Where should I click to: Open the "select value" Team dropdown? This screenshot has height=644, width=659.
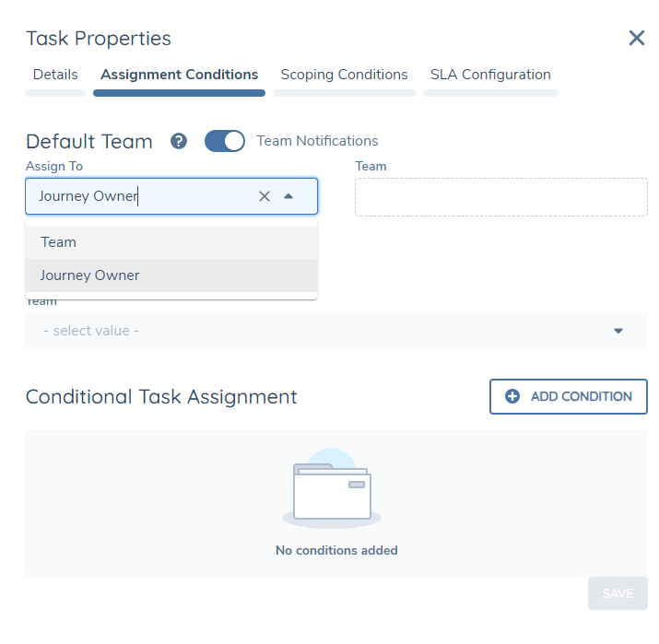click(323, 331)
